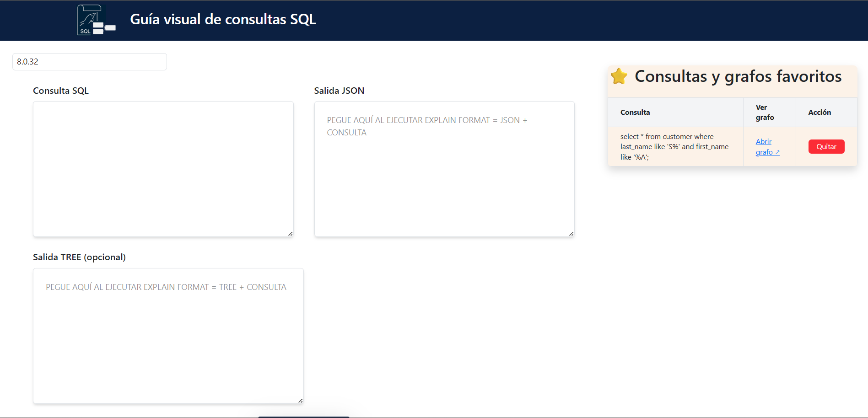Select the 'Acción' column header
Image resolution: width=868 pixels, height=418 pixels.
[x=819, y=112]
